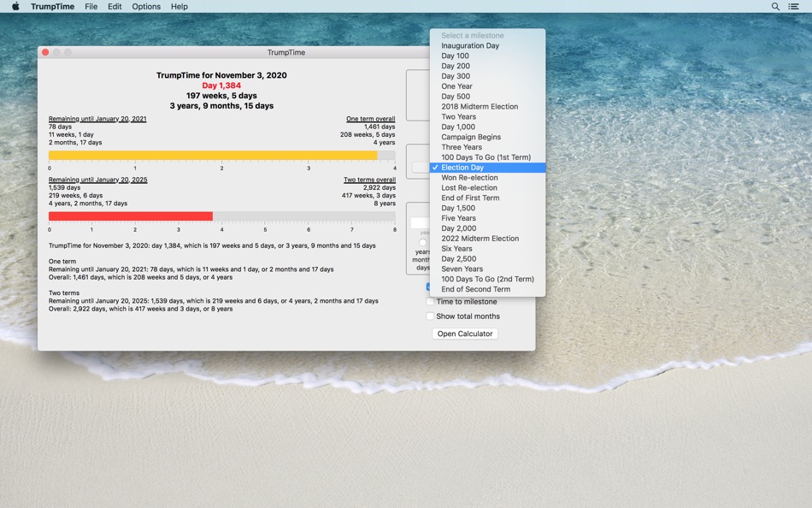812x508 pixels.
Task: Choose Day 100 milestone
Action: pyautogui.click(x=487, y=56)
